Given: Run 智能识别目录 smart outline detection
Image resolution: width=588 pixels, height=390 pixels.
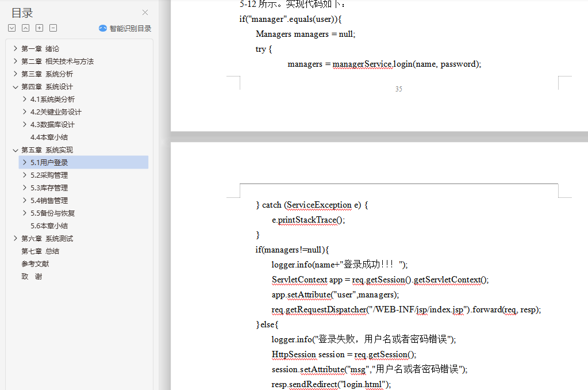Looking at the screenshot, I should click(130, 29).
